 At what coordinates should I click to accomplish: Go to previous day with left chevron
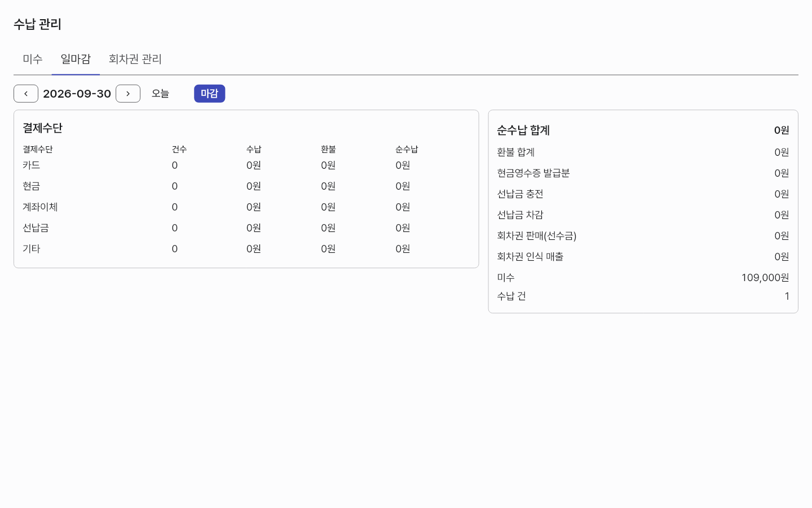26,94
